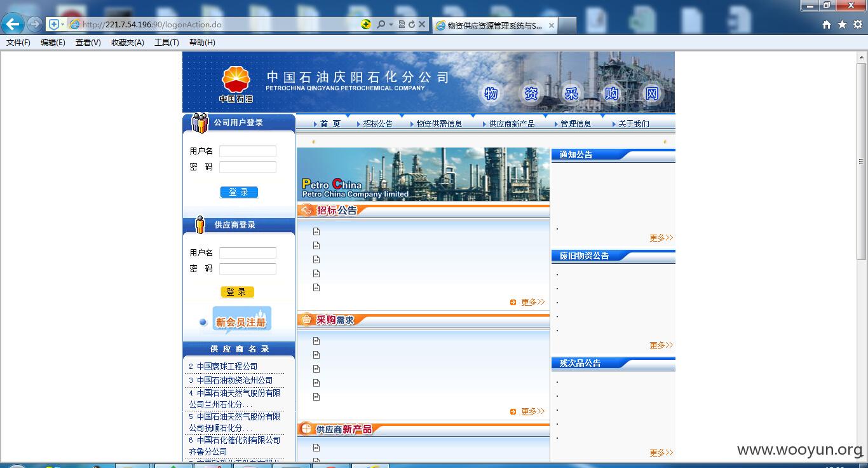Open 供应商新产品 in the navigation bar
Screen dimensions: 868x468
click(x=512, y=124)
